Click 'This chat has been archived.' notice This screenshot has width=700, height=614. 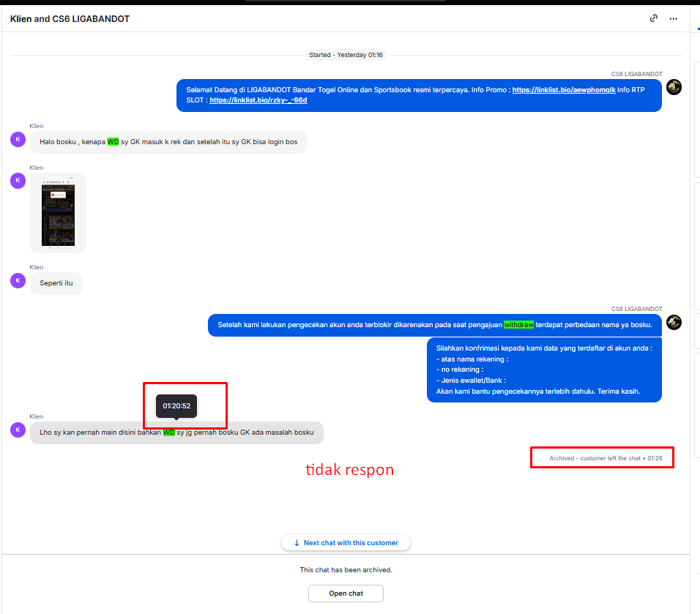346,570
